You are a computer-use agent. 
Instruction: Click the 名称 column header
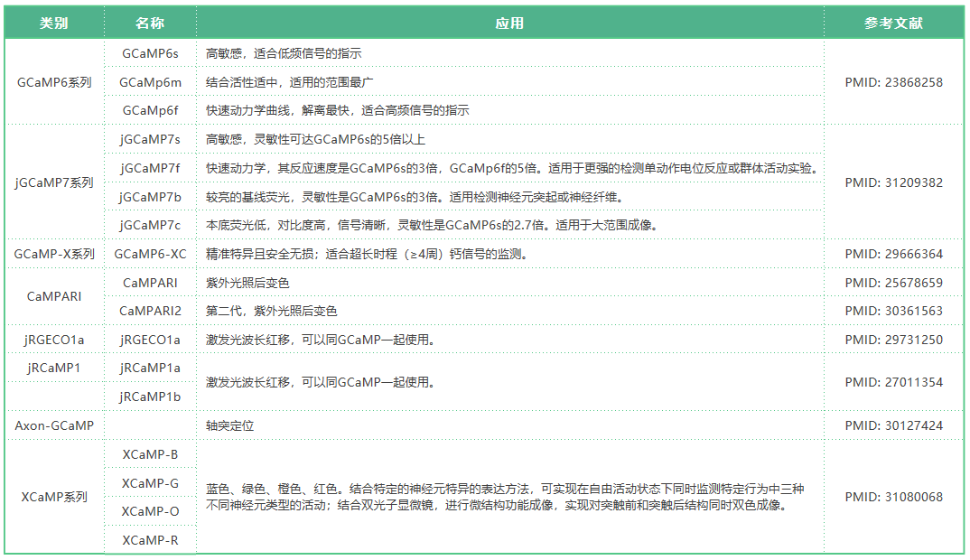pyautogui.click(x=150, y=23)
